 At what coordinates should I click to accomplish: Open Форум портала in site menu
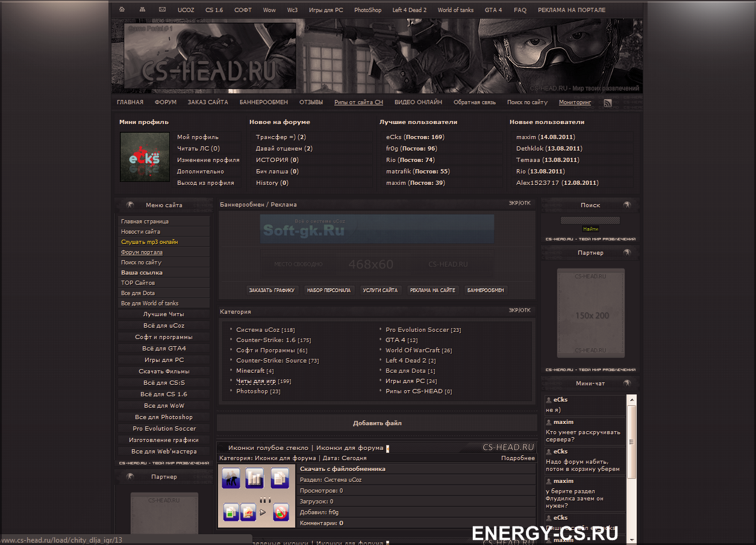coord(142,252)
